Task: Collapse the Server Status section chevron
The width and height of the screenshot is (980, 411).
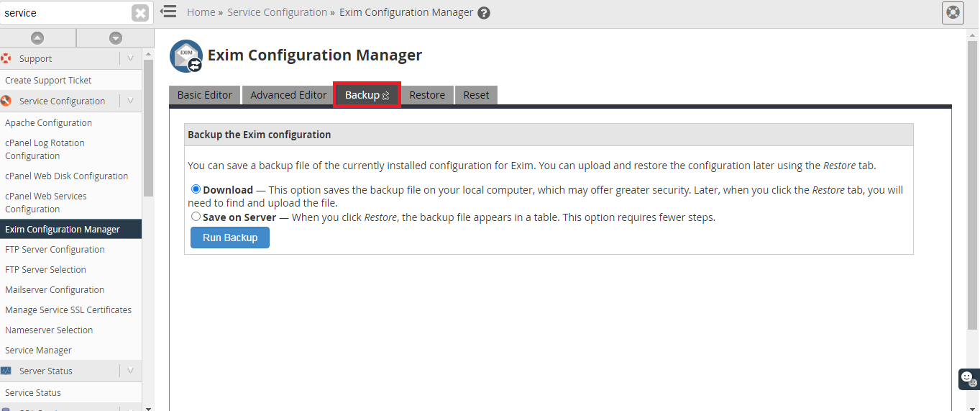Action: (130, 371)
